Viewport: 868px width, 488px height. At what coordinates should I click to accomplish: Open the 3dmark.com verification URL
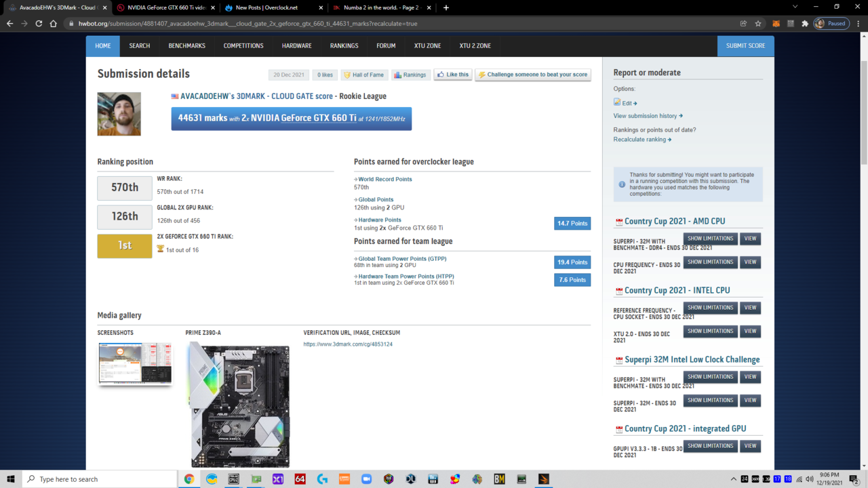pos(348,344)
